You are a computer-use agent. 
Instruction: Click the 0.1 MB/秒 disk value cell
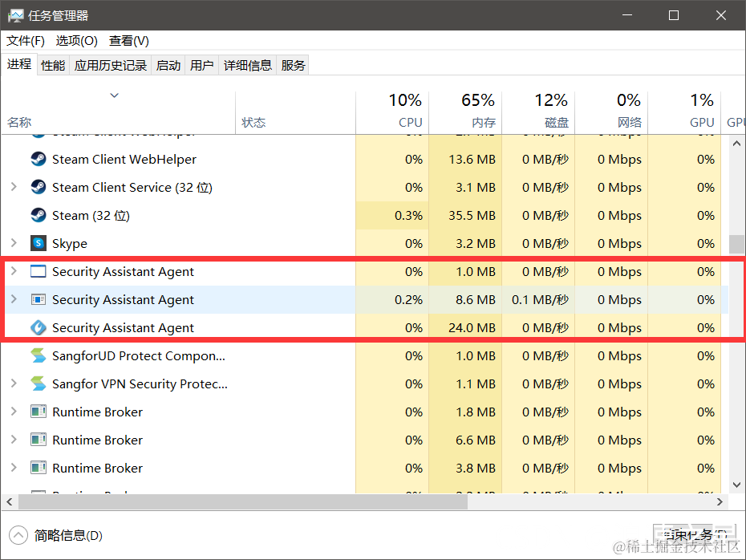(538, 299)
